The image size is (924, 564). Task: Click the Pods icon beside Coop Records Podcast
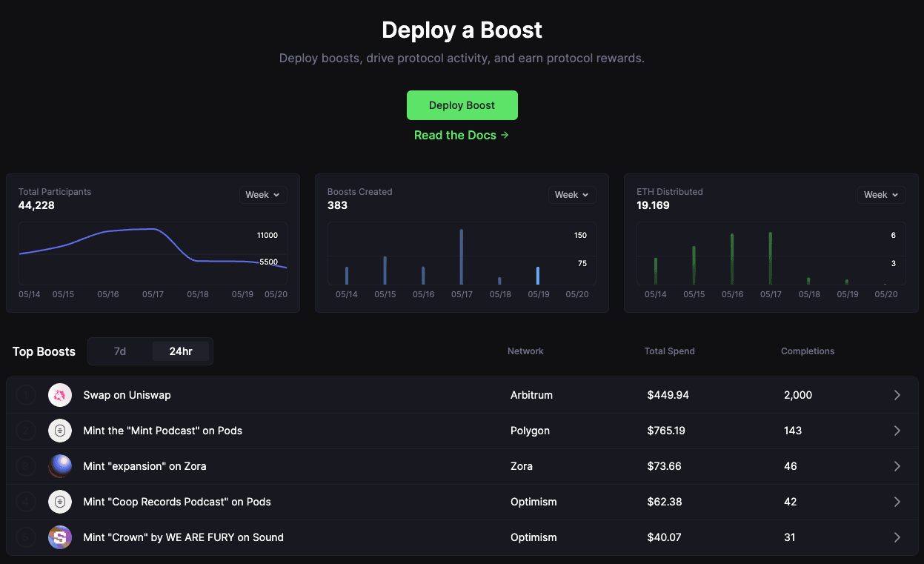[60, 502]
